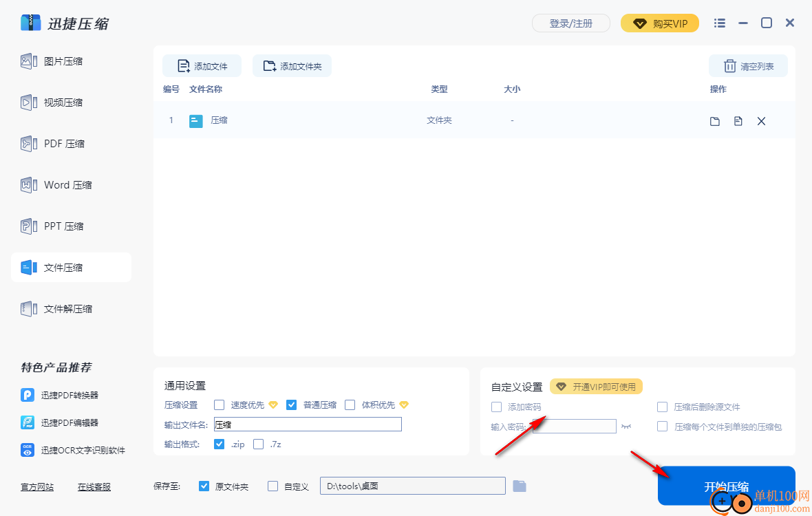Click 迅捷PDF编辑器 icon

pyautogui.click(x=28, y=422)
